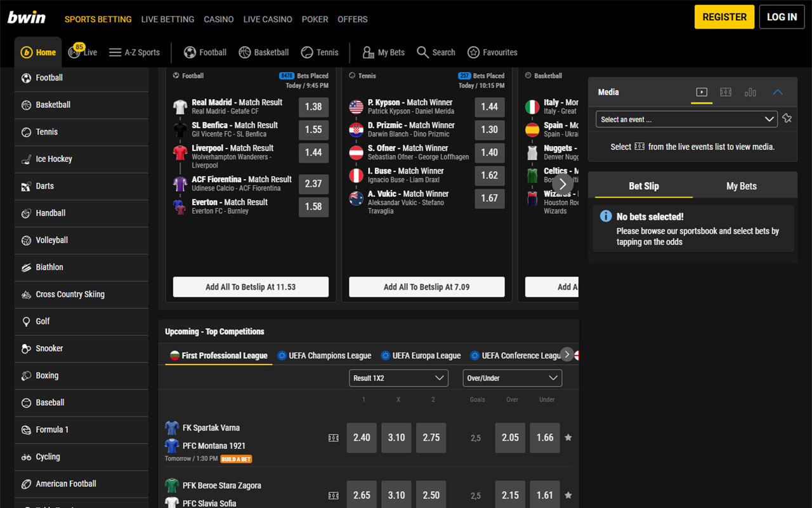
Task: Select Spartak Varna home win odds 2.40
Action: point(362,438)
